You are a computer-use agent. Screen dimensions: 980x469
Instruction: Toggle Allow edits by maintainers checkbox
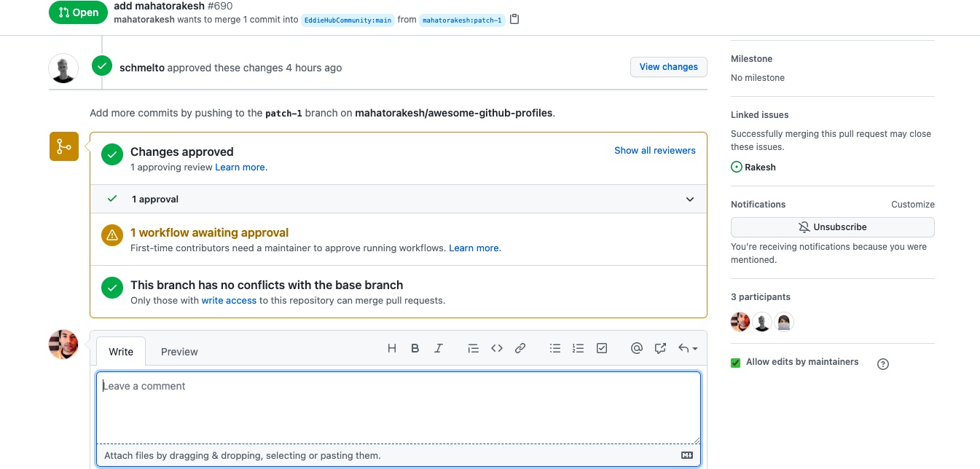coord(736,363)
